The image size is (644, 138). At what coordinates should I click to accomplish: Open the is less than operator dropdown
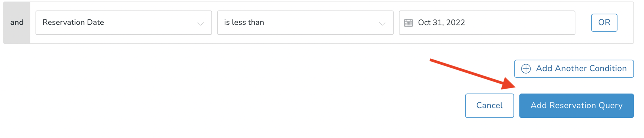pos(305,23)
